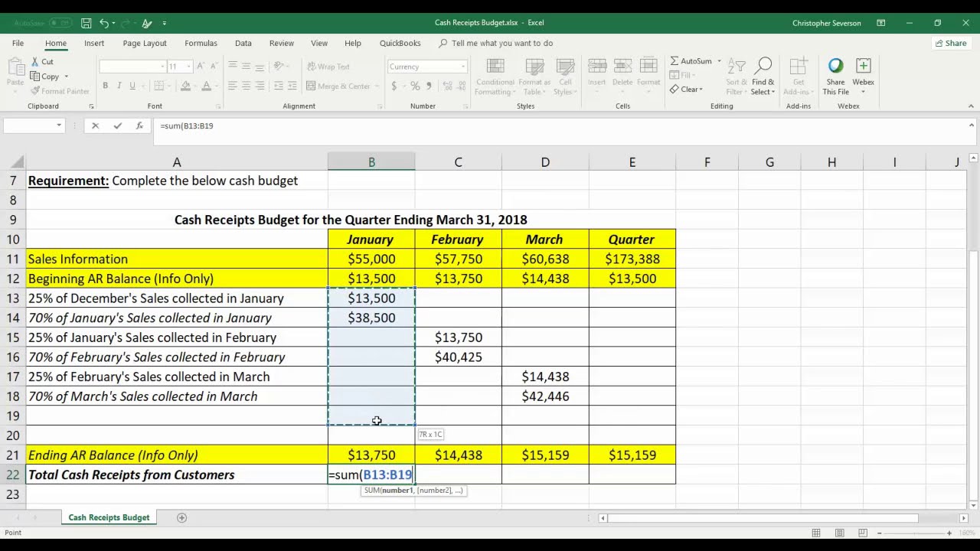Click the Share button
The width and height of the screenshot is (980, 551).
tap(950, 44)
